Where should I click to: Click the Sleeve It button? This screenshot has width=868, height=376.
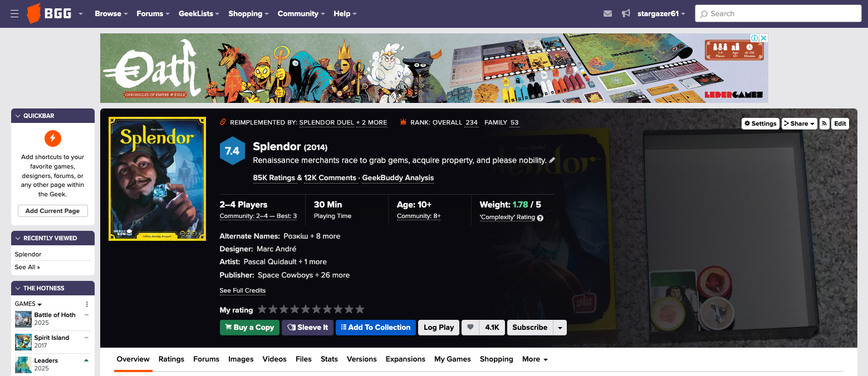[x=307, y=328]
